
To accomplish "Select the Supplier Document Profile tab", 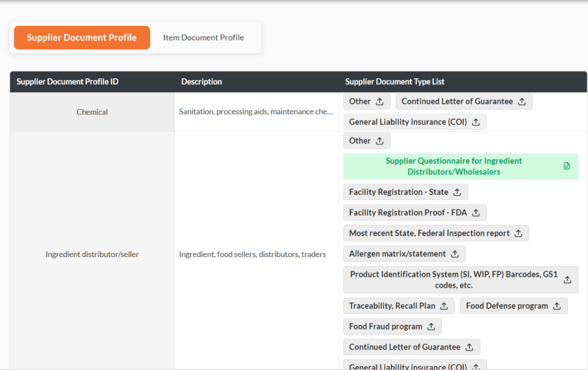I will point(82,37).
